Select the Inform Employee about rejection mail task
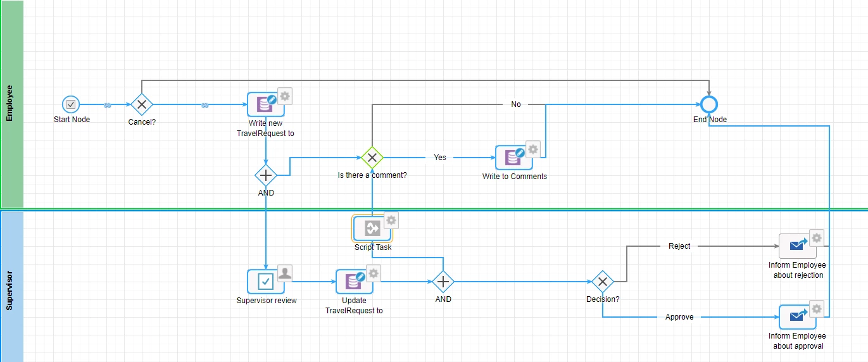This screenshot has width=868, height=362. click(x=798, y=246)
